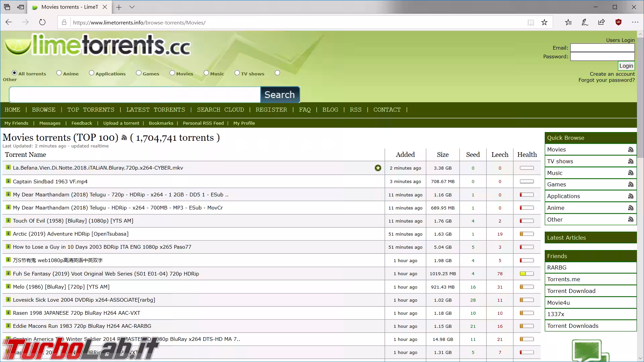The image size is (644, 362).
Task: Open RARBG in the Friends list
Action: click(x=557, y=267)
